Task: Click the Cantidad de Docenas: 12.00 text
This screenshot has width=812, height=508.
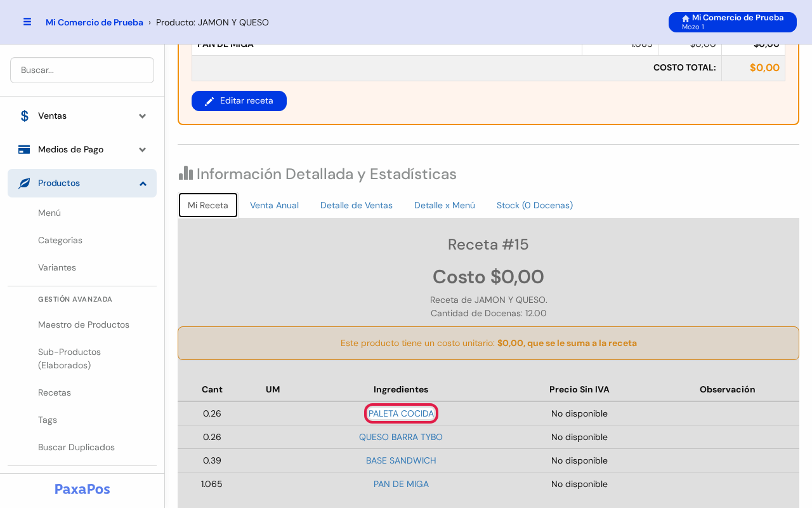Action: (488, 313)
